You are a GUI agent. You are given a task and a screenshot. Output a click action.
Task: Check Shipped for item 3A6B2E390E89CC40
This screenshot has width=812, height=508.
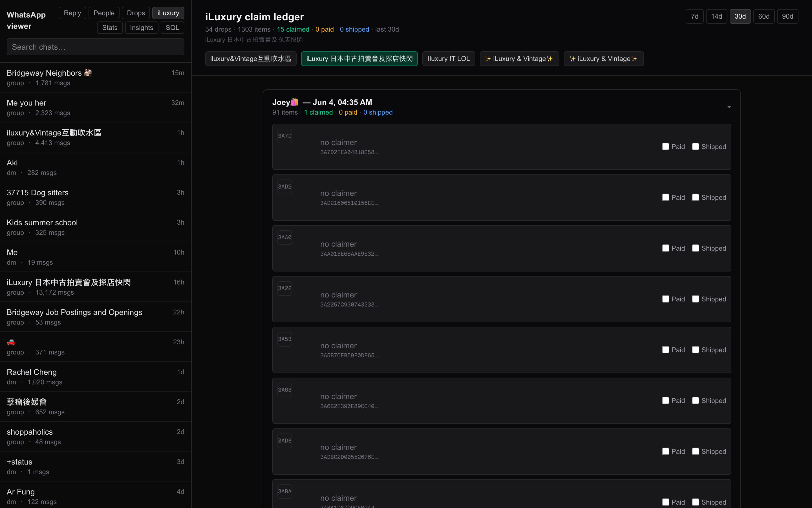point(695,400)
